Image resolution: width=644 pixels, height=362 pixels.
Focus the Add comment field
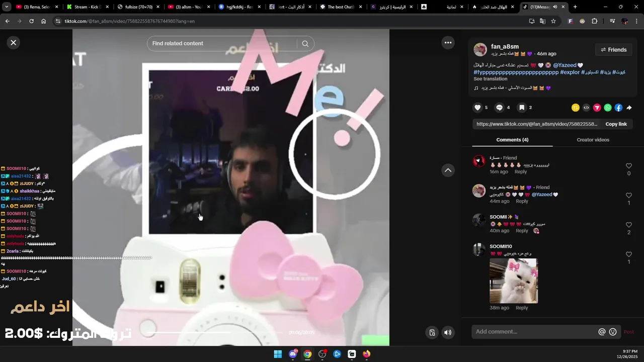click(535, 332)
